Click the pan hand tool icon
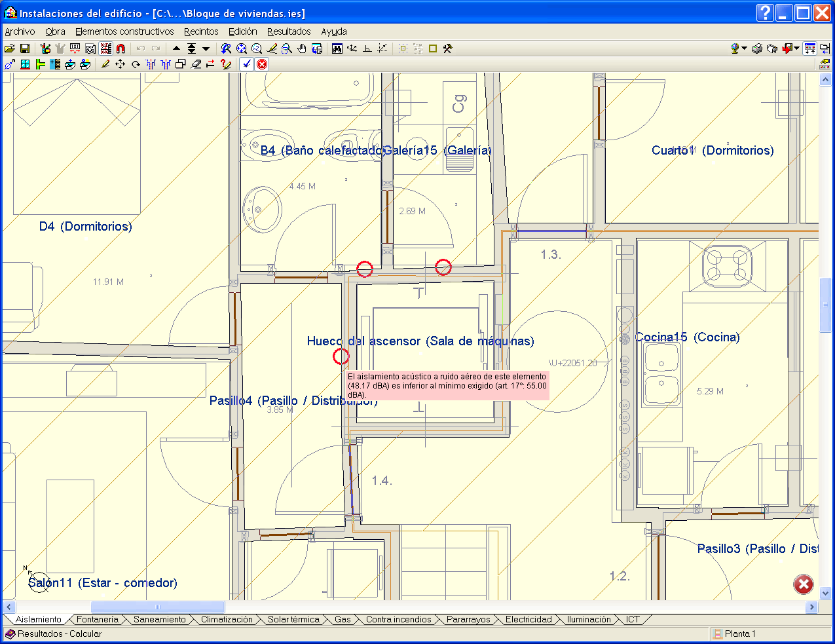835x644 pixels. 302,48
